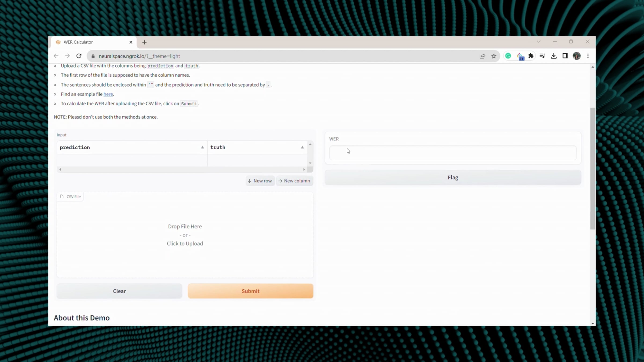
Task: Open the media control playlist icon
Action: tap(542, 56)
